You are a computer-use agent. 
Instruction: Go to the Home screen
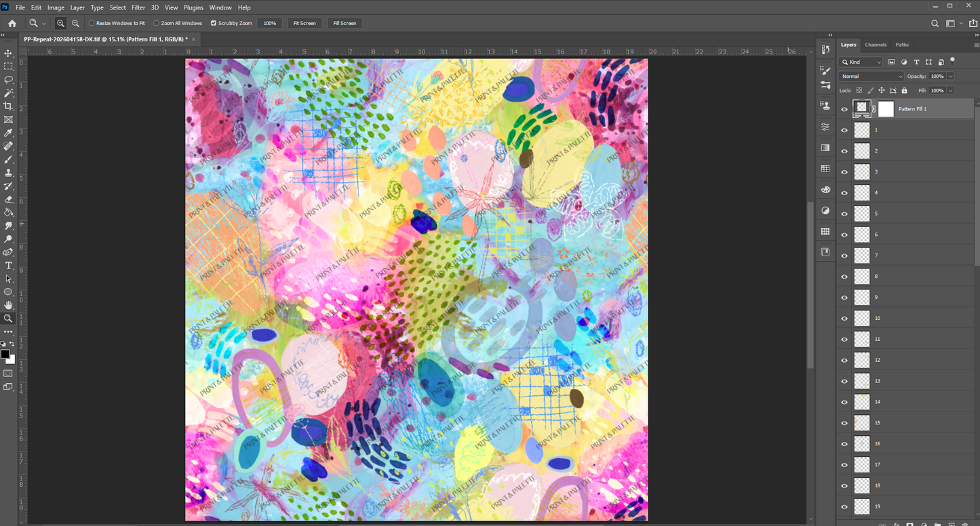(12, 23)
